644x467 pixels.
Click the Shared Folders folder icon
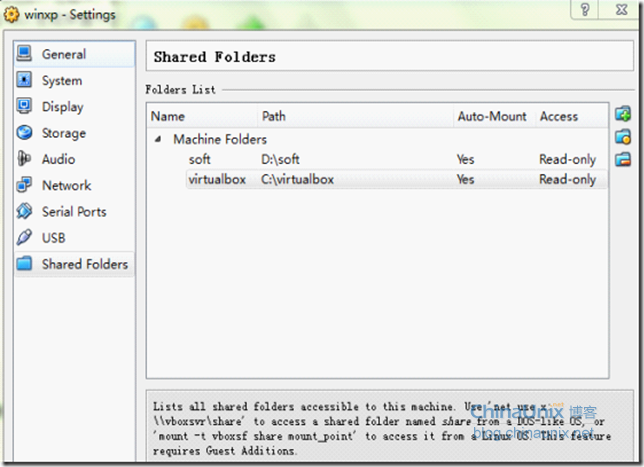click(24, 264)
